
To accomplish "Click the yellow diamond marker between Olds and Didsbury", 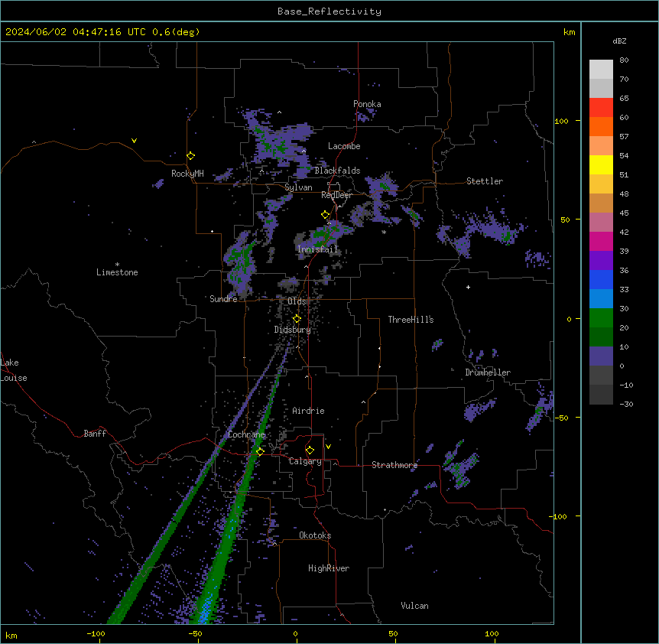I will click(297, 319).
